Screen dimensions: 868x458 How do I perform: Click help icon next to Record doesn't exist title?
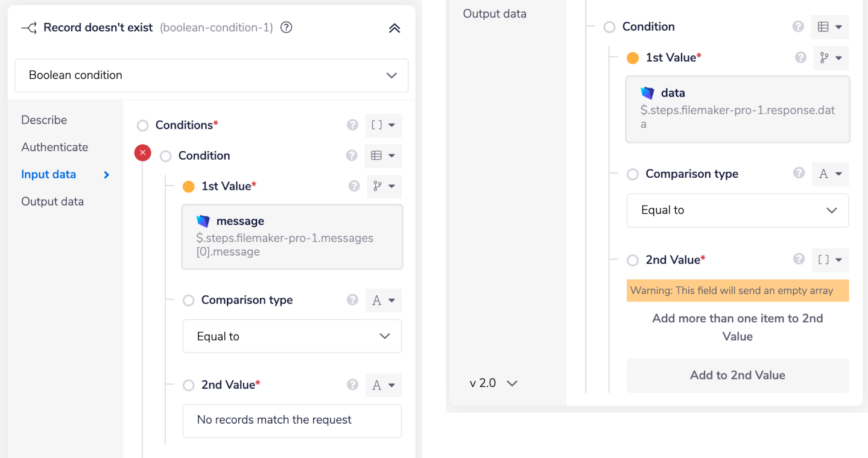click(287, 27)
